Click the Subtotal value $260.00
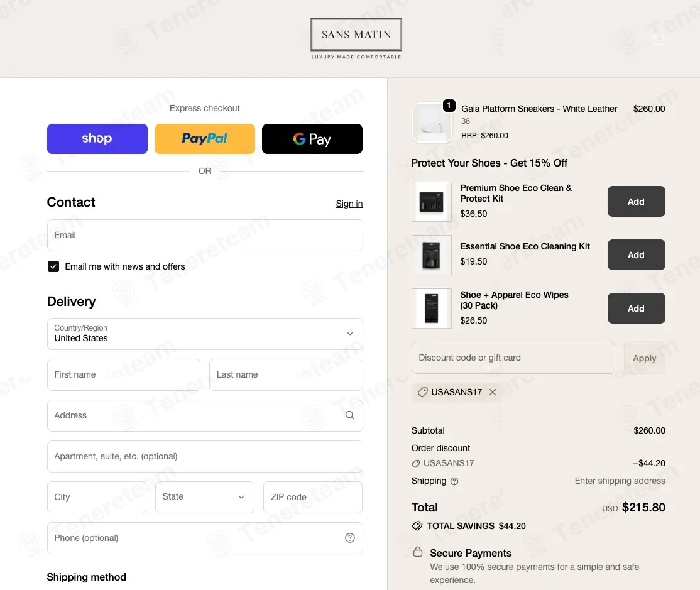 (649, 430)
